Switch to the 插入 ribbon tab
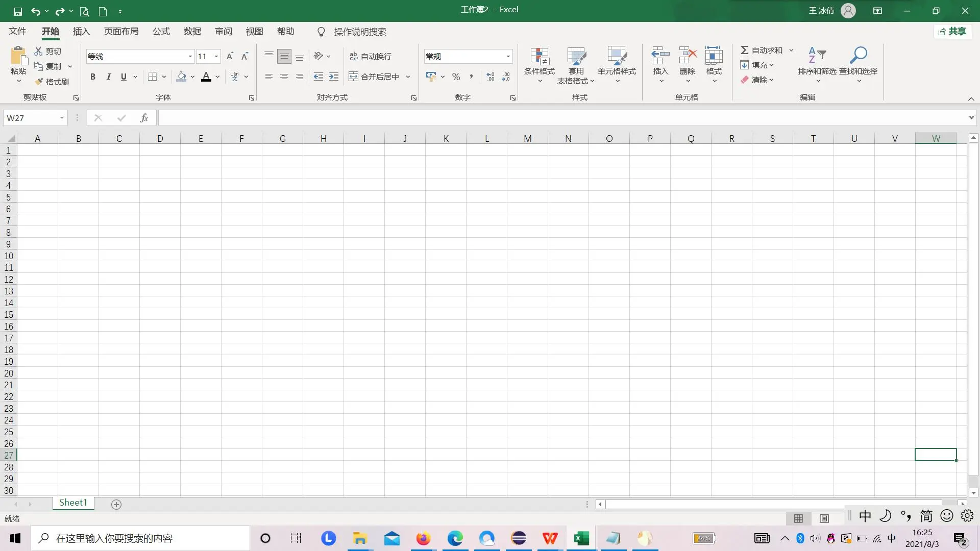Image resolution: width=980 pixels, height=551 pixels. pyautogui.click(x=81, y=32)
